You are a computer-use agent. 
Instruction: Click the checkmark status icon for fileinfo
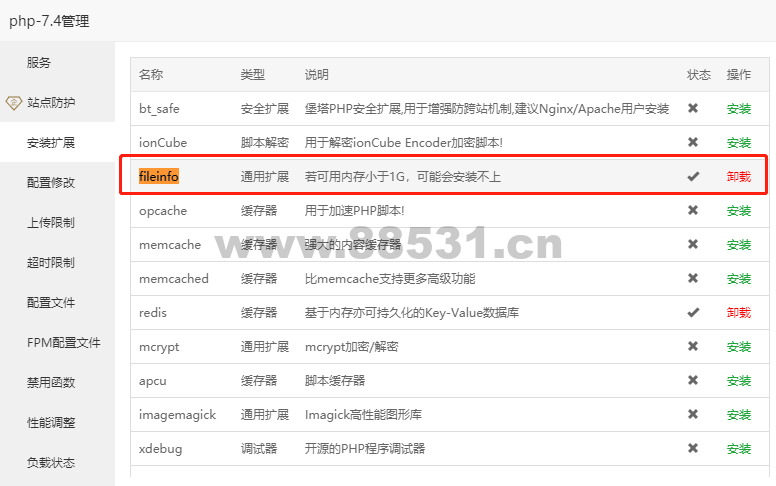(x=693, y=176)
